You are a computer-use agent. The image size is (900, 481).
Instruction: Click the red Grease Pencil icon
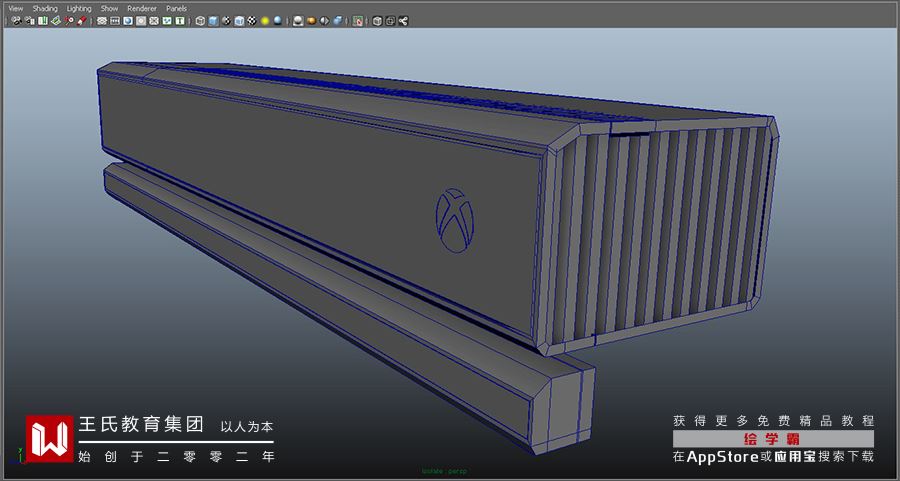pos(82,21)
